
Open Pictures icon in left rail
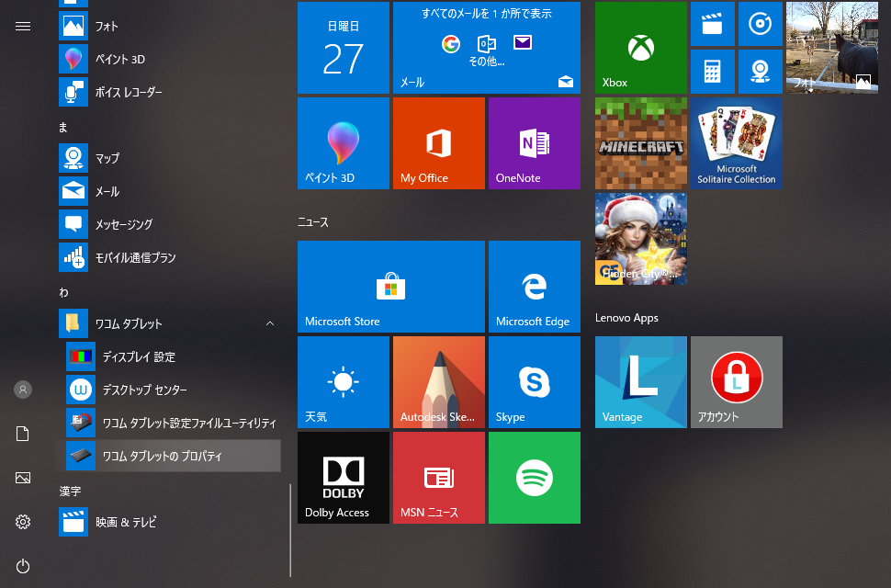click(x=23, y=478)
